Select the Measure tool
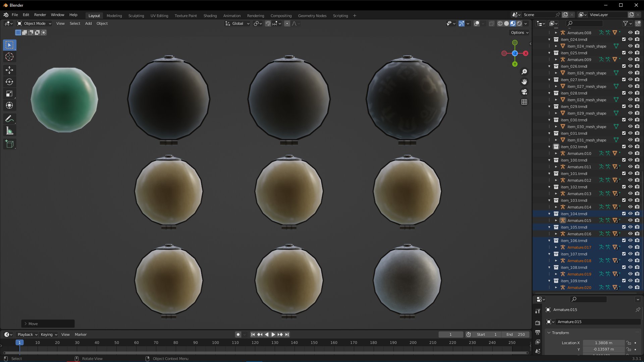Screen dimensions: 644x362 click(x=9, y=131)
